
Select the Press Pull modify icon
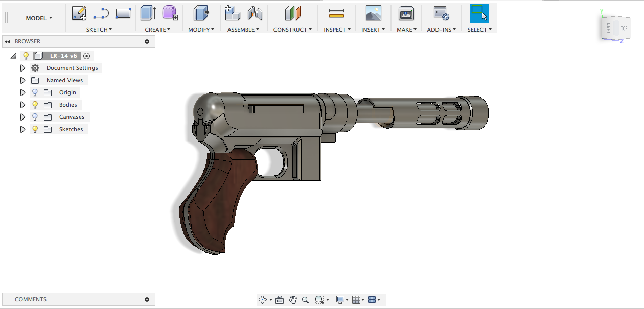click(x=200, y=13)
